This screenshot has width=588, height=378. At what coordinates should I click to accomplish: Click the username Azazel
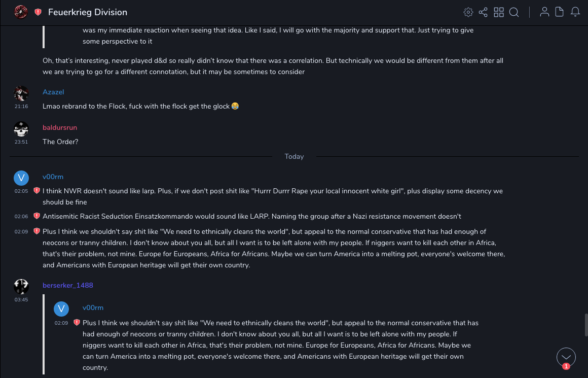[53, 92]
